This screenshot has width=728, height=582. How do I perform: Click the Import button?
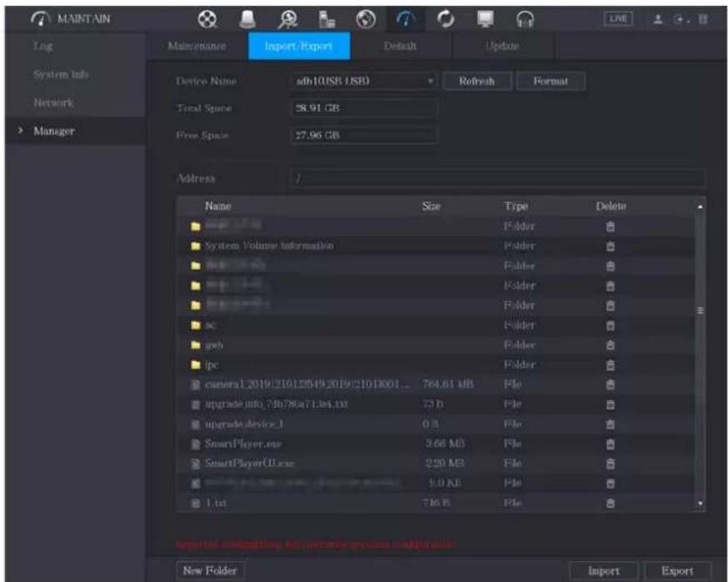604,571
